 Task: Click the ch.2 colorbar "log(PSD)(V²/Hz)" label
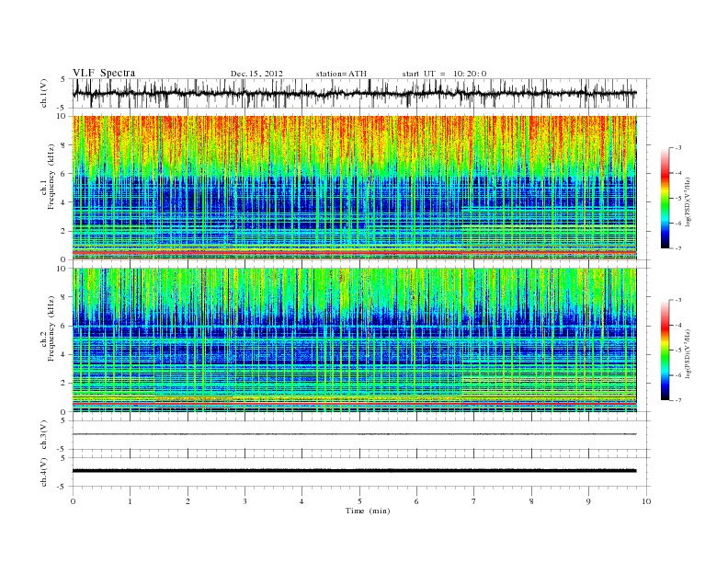click(x=688, y=353)
